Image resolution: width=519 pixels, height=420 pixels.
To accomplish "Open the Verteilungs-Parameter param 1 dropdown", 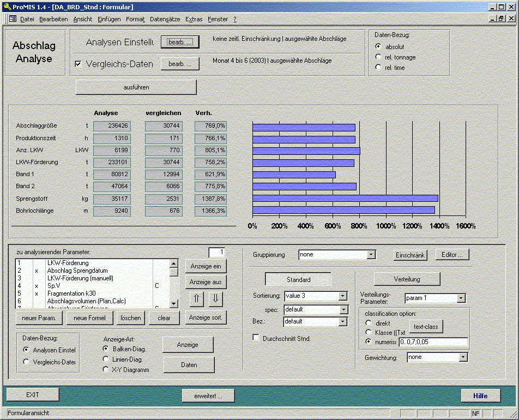I will pos(461,298).
